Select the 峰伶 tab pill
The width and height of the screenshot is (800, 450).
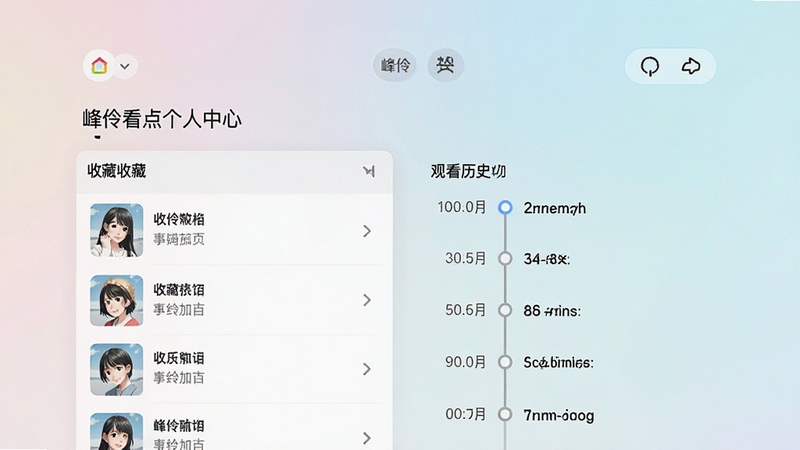click(x=395, y=65)
